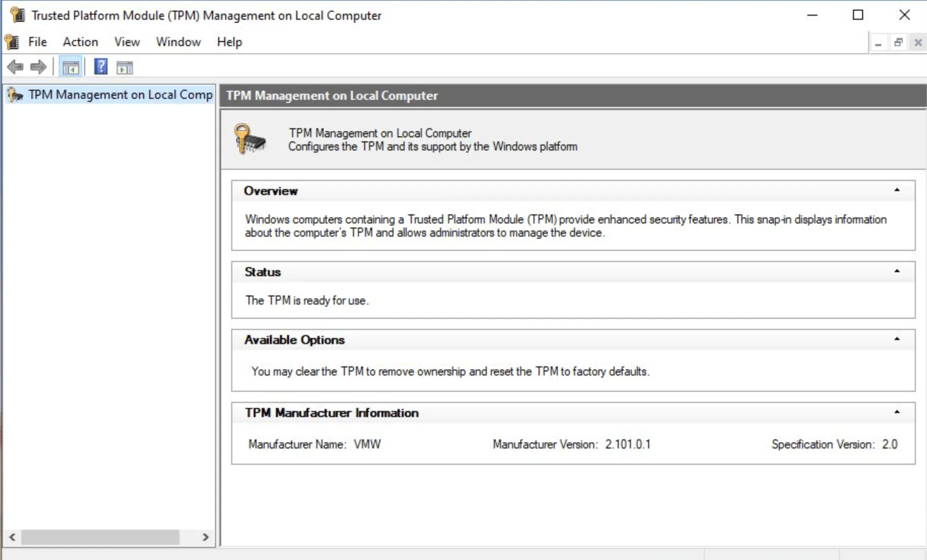
Task: Click the Status section heading
Action: (263, 272)
